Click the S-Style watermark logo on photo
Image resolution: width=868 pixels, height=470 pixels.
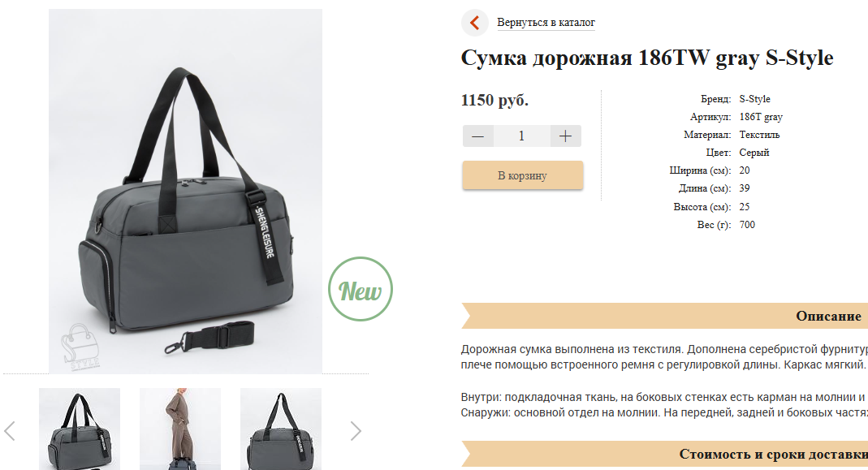click(x=81, y=347)
